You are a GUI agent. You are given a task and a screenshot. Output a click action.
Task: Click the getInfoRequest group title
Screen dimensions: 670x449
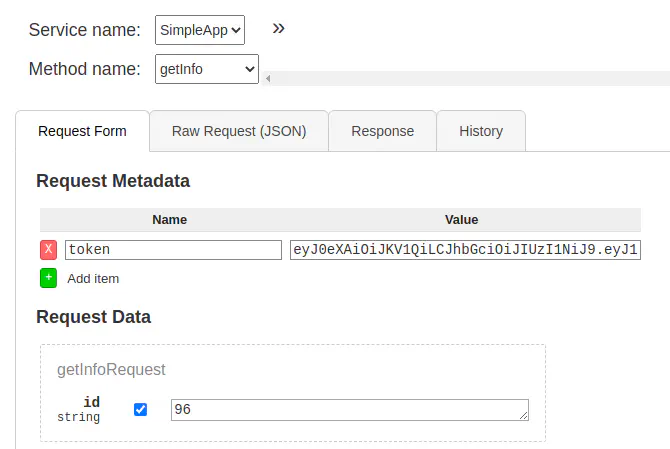tap(111, 369)
